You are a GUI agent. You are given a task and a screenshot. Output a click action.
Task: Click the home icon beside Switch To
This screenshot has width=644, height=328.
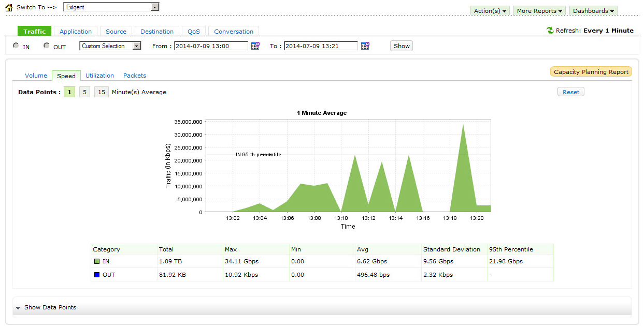[x=8, y=8]
